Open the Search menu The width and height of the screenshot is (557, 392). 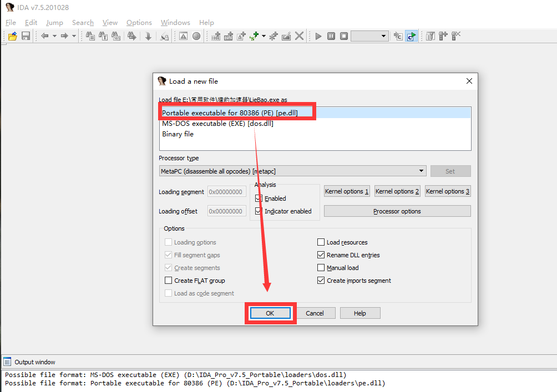point(83,22)
